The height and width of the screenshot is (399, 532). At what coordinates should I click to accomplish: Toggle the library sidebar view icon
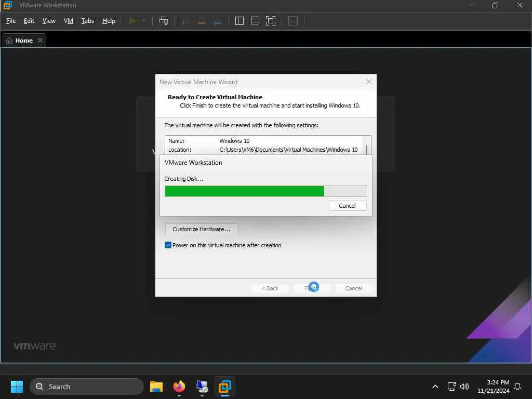pyautogui.click(x=239, y=21)
